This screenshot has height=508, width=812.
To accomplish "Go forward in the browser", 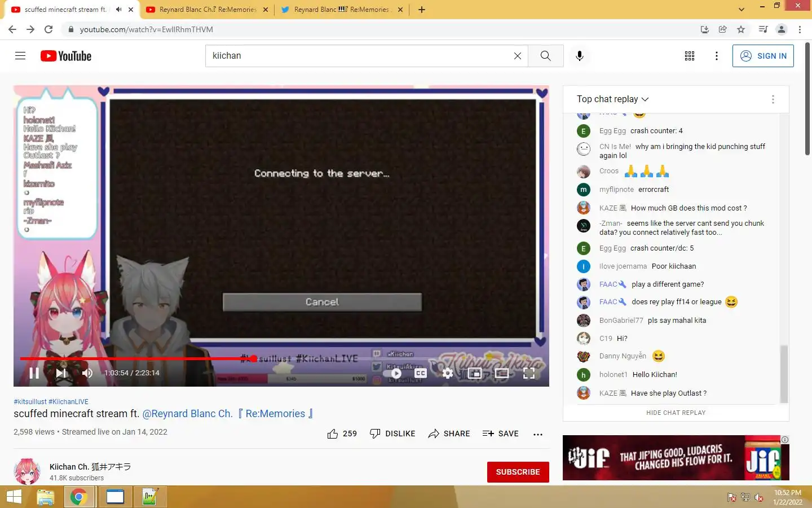I will click(x=30, y=29).
